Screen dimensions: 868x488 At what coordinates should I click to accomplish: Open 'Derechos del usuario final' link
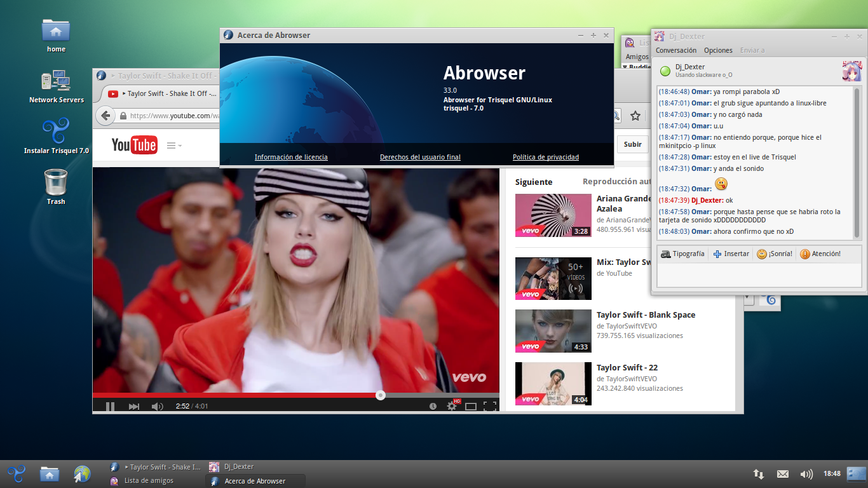[420, 157]
